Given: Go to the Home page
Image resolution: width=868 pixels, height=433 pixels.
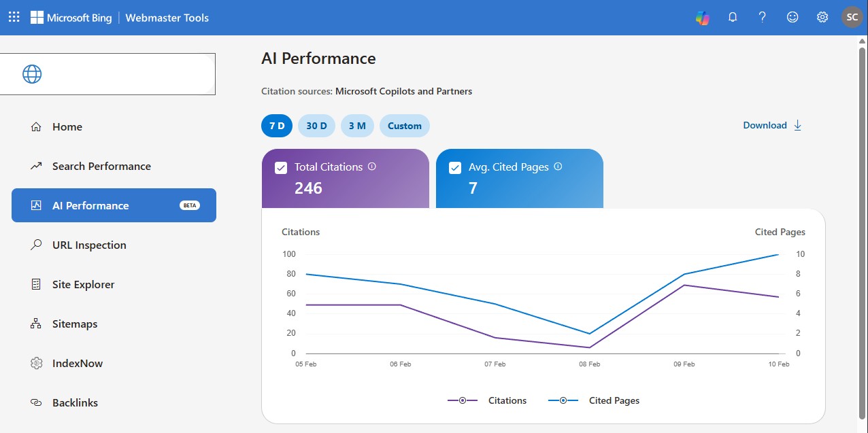Looking at the screenshot, I should click(67, 126).
